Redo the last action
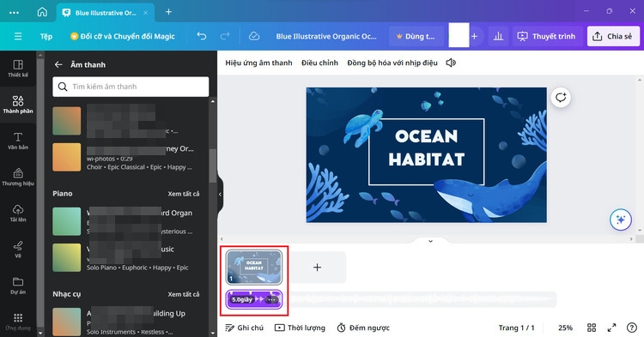 tap(225, 36)
